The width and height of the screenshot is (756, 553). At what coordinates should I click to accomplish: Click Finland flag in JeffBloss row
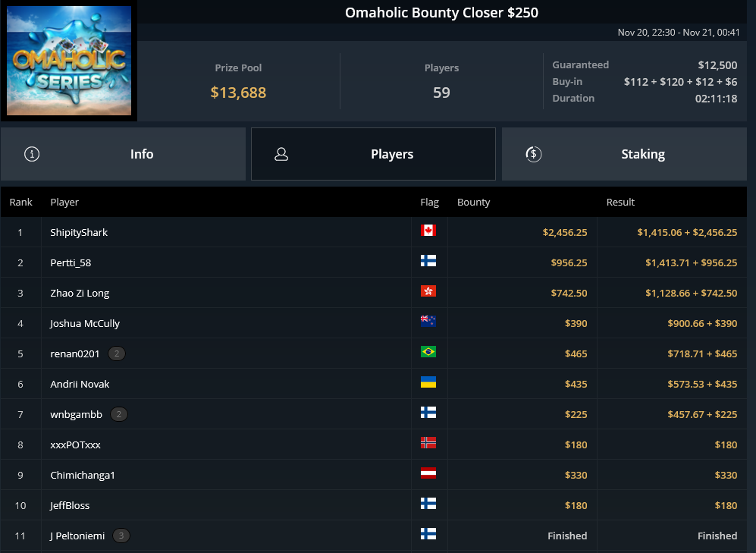[x=428, y=504]
